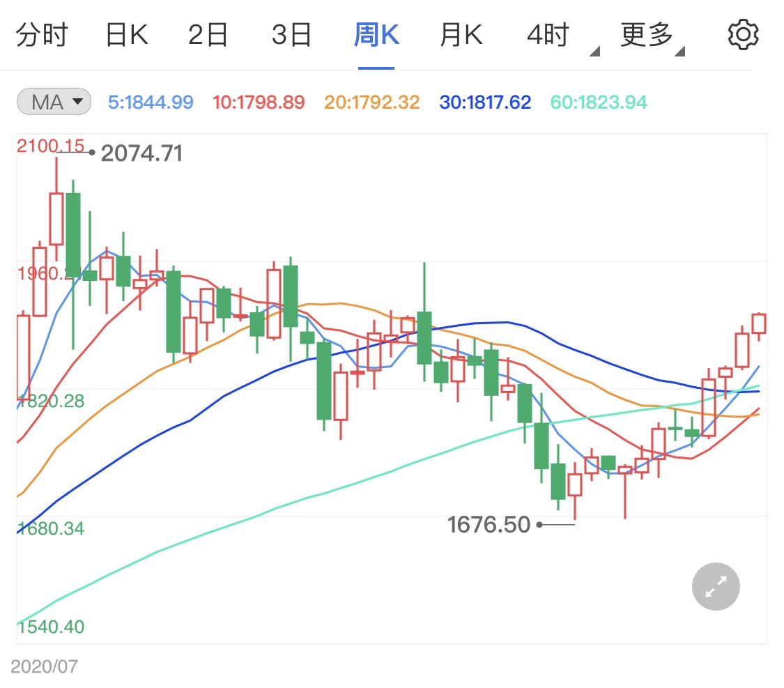Open the MA indicator dropdown
Screen dimensions: 784x688
point(54,102)
